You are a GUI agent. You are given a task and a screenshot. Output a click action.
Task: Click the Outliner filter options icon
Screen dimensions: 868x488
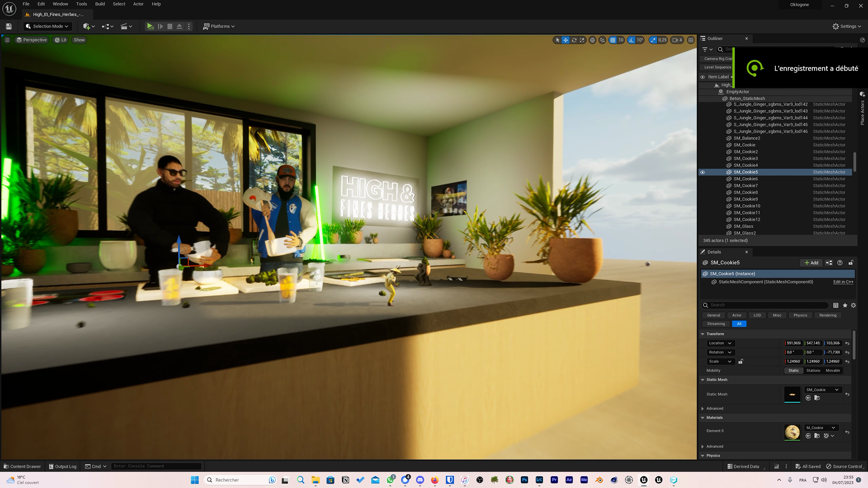[707, 49]
